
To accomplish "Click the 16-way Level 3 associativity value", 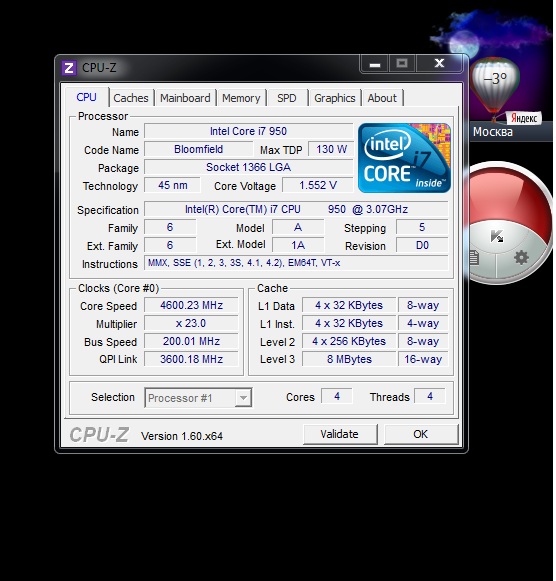I will [423, 359].
